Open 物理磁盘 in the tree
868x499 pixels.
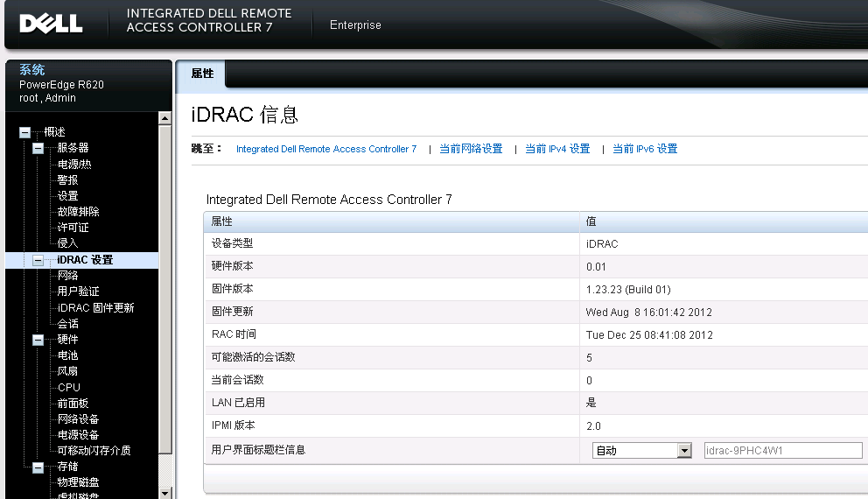click(x=79, y=483)
